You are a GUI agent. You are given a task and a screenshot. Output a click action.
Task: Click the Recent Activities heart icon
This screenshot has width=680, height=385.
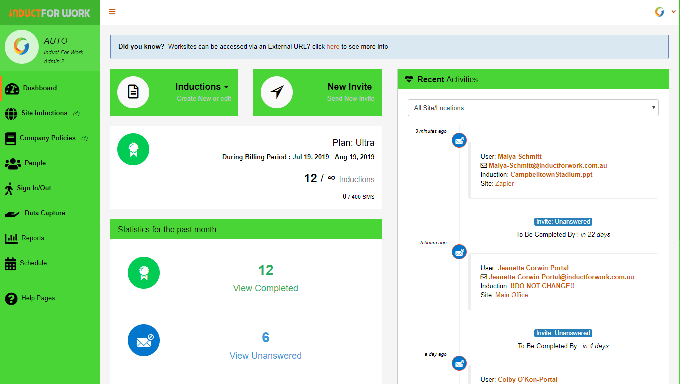pos(409,79)
